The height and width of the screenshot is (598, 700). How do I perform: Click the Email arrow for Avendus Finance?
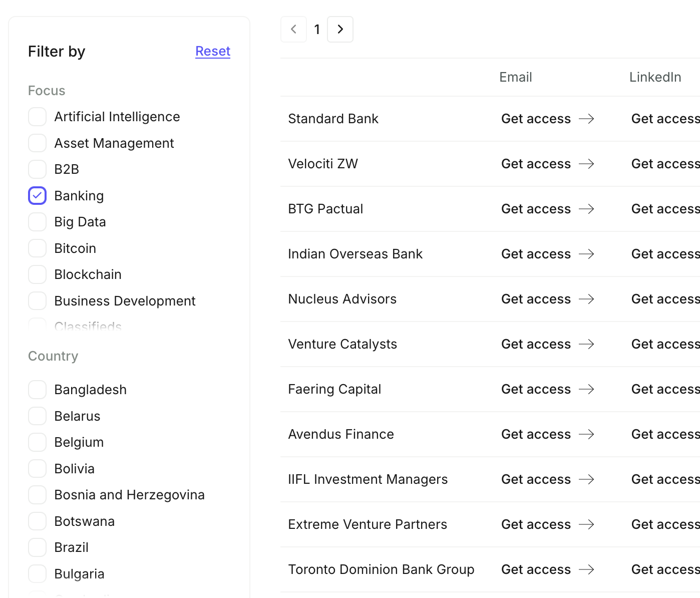tap(586, 434)
